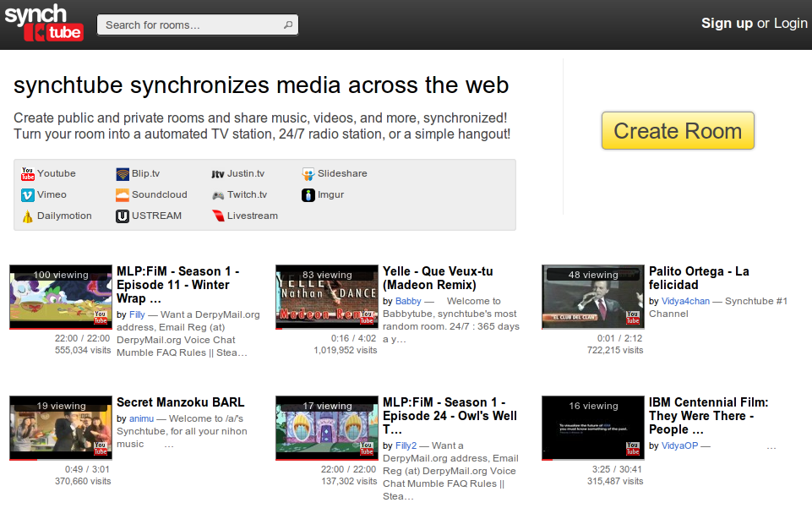Screen dimensions: 812x508
Task: Click the Imgur service icon
Action: coord(308,195)
